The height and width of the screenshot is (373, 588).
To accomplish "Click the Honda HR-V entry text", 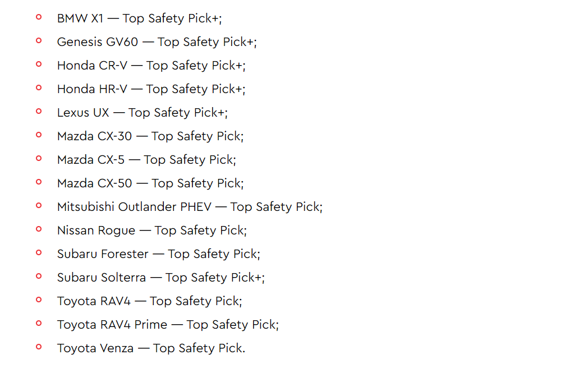I will click(151, 89).
